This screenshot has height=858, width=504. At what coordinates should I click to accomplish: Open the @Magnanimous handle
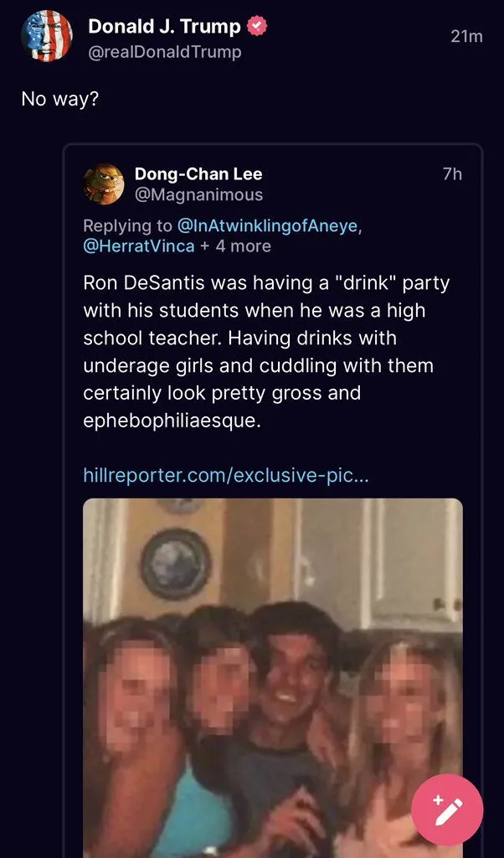198,195
